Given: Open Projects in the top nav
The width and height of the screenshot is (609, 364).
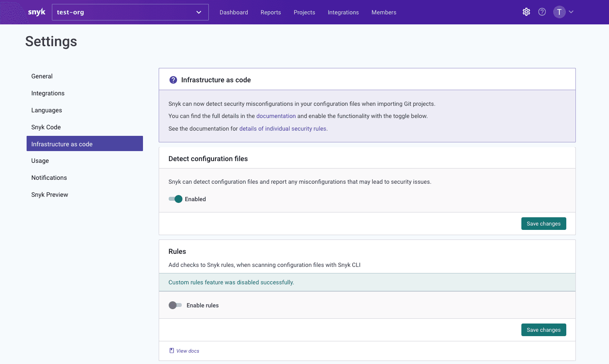Looking at the screenshot, I should pos(304,12).
